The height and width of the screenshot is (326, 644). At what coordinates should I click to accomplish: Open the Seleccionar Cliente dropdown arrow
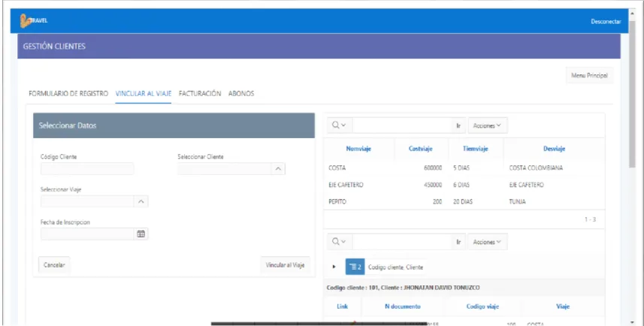click(278, 169)
